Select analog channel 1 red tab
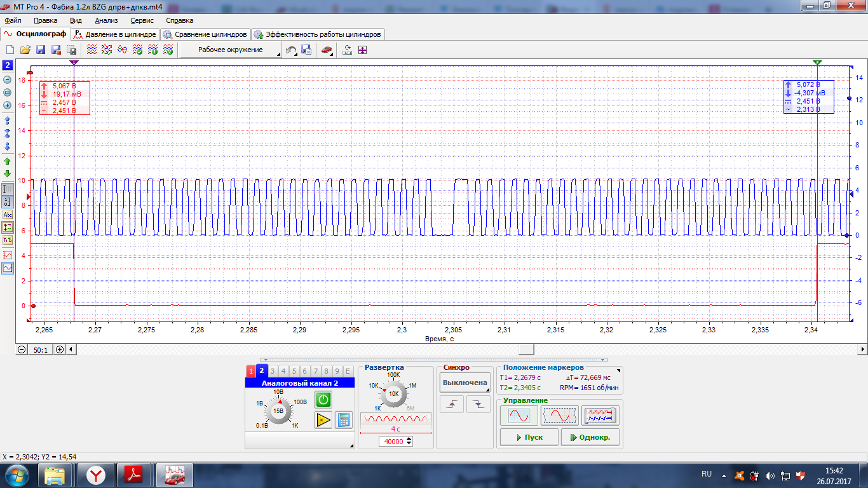868x488 pixels. pos(251,371)
